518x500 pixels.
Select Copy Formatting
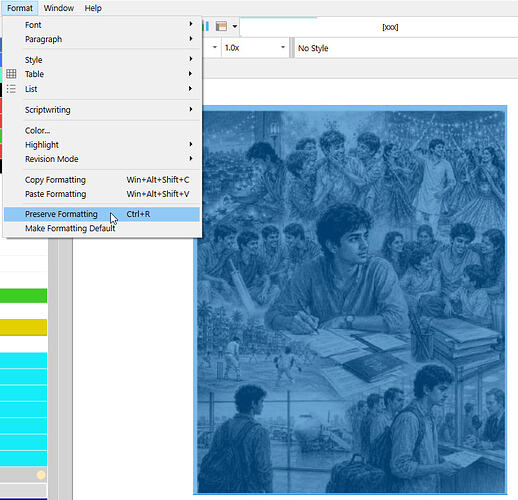(x=102, y=180)
